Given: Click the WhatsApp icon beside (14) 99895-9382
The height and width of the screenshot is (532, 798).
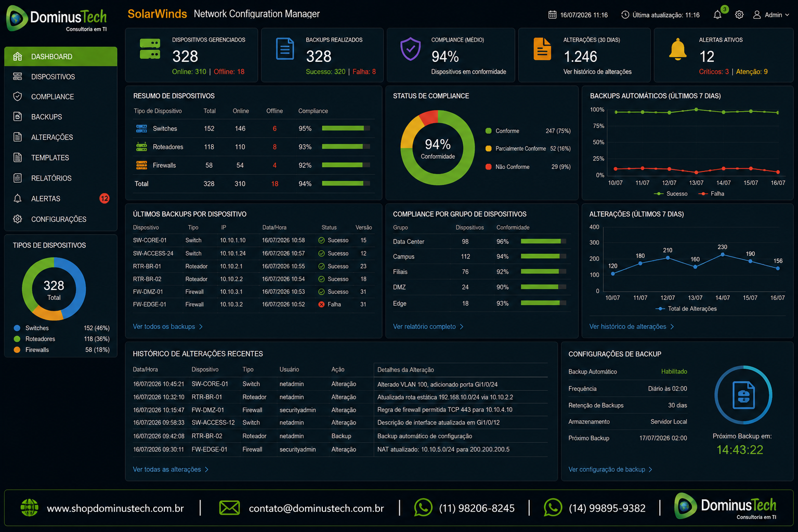Looking at the screenshot, I should (553, 508).
